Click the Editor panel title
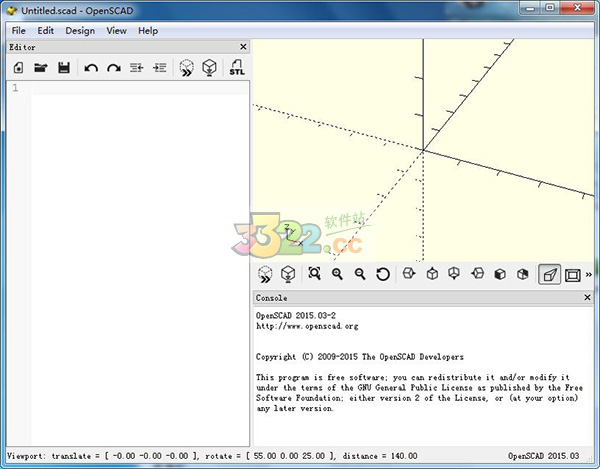 [22, 47]
